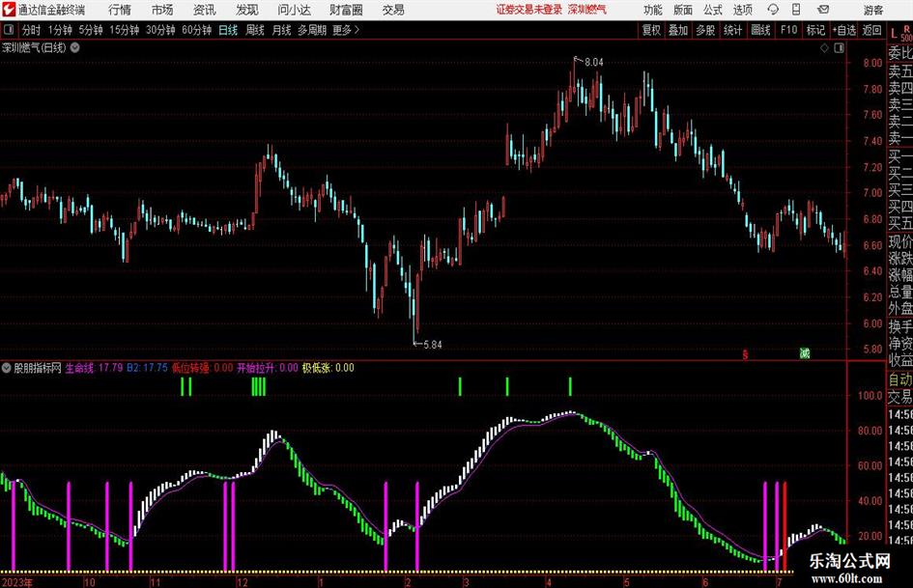Open the 交易 menu
Image resolution: width=913 pixels, height=588 pixels.
393,10
